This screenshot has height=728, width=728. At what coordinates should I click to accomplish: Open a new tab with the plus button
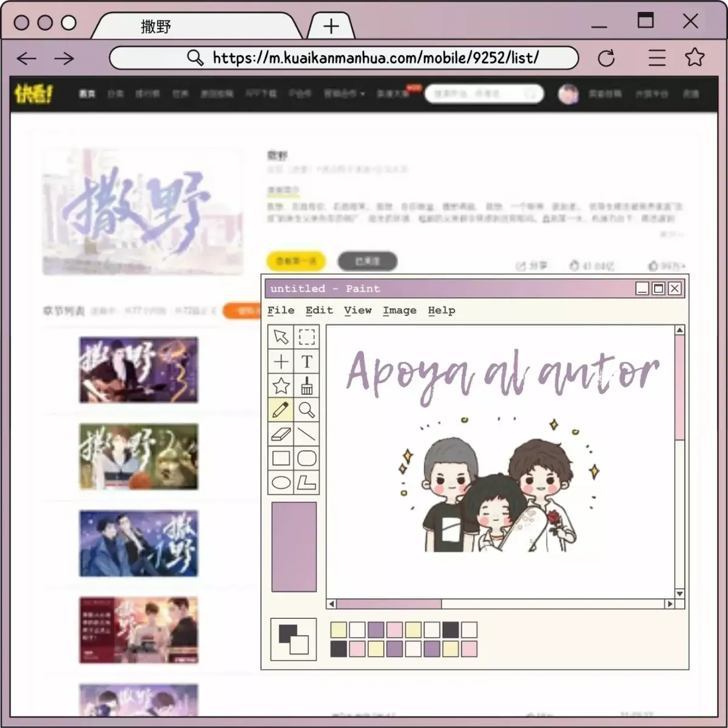click(331, 26)
